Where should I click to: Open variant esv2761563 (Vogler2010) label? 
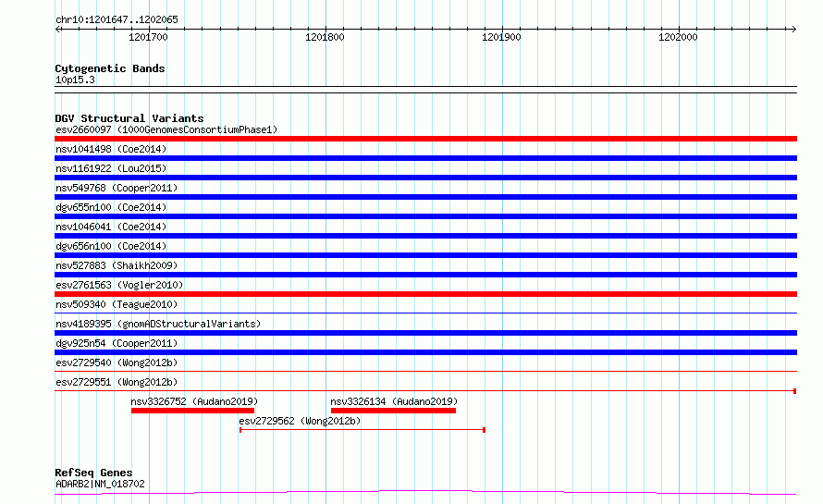(119, 285)
